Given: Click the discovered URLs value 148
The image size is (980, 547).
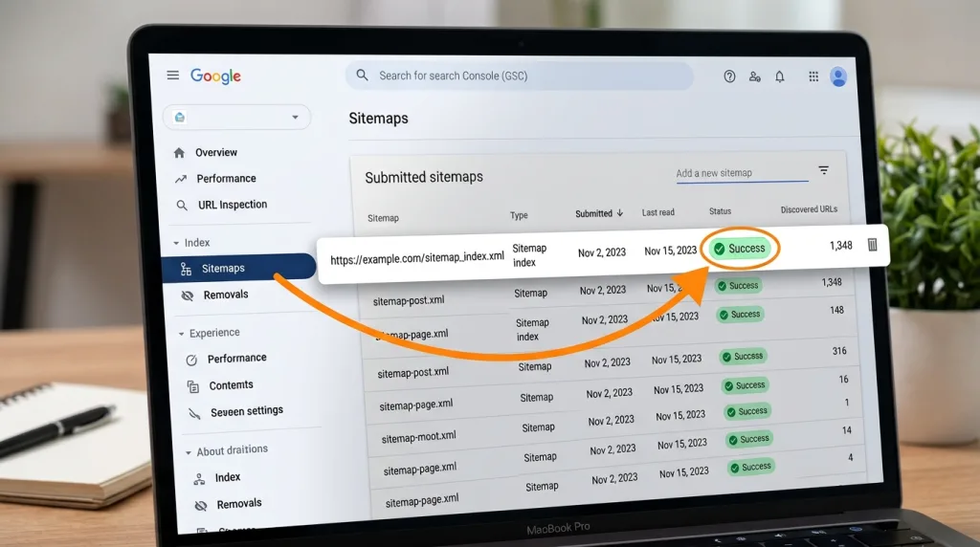Looking at the screenshot, I should (836, 310).
